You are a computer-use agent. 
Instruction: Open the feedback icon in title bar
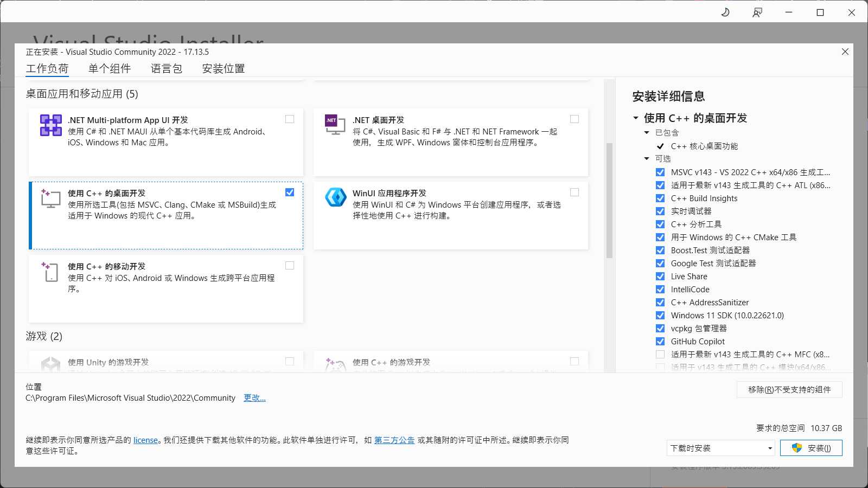757,12
